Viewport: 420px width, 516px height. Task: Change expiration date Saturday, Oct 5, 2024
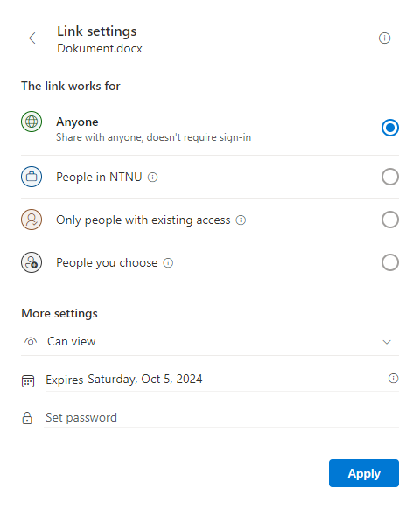pyautogui.click(x=145, y=379)
